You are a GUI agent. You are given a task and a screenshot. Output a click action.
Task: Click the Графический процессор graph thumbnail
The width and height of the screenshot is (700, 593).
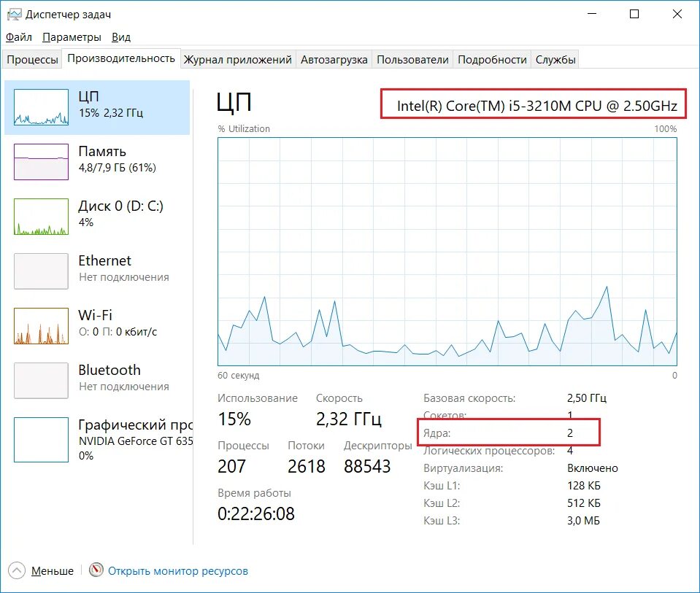[41, 440]
